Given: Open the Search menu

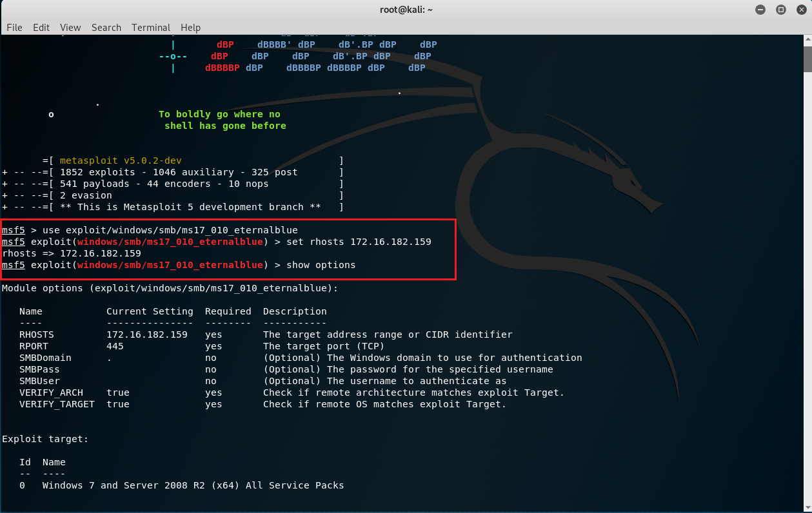Looking at the screenshot, I should [106, 27].
